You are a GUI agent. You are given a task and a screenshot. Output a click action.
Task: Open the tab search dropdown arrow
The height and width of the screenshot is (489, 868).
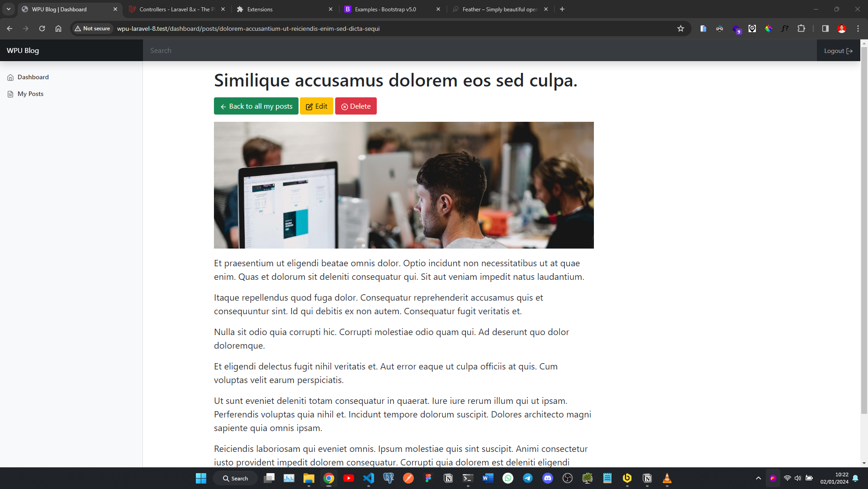9,9
